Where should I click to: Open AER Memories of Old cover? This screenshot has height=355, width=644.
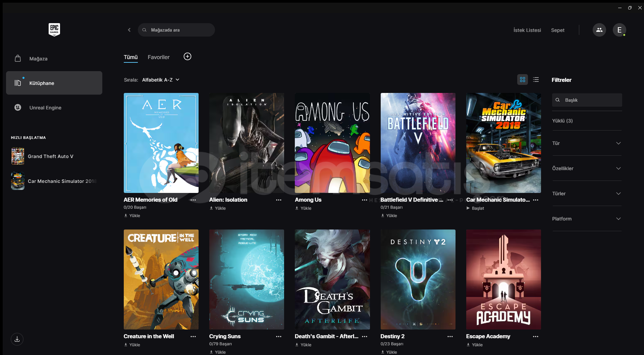click(x=161, y=143)
